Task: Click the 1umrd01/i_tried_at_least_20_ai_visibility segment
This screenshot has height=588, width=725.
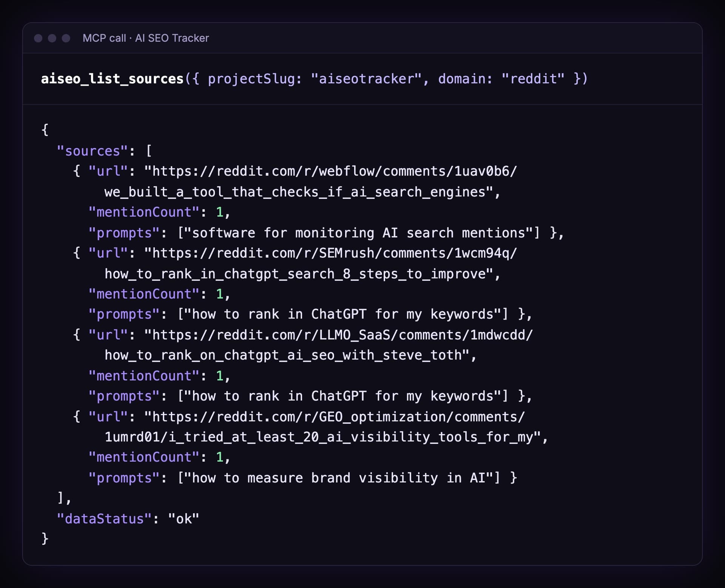Action: (x=326, y=437)
